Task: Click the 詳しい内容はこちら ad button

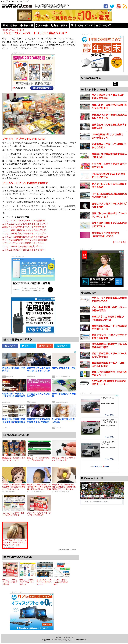Action: coord(42,88)
